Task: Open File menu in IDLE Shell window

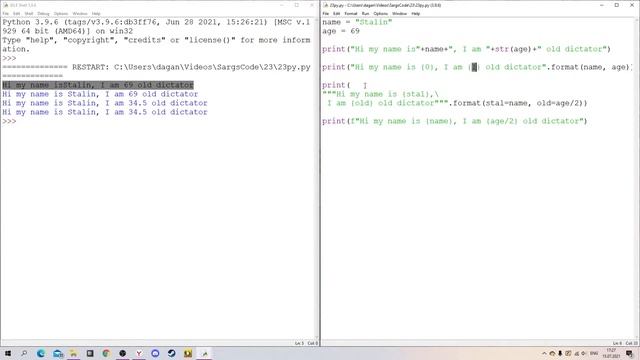Action: pos(6,13)
